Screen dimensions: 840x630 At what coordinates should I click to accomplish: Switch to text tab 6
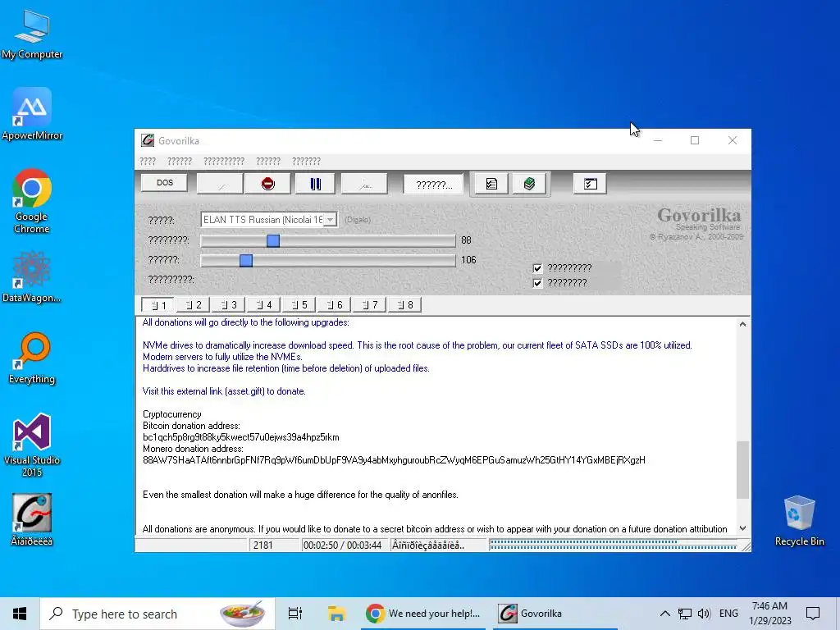click(335, 305)
